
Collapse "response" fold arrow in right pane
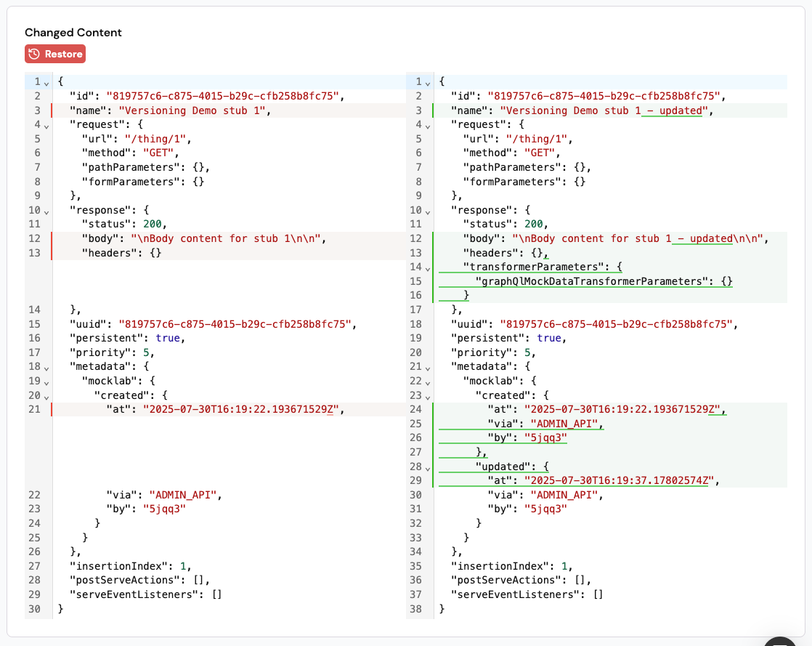point(428,211)
